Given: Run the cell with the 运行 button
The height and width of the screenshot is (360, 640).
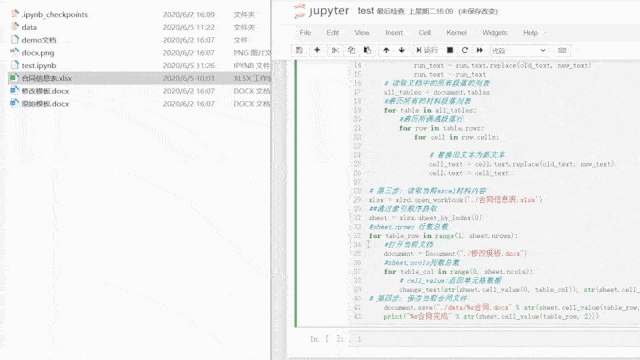Looking at the screenshot, I should [x=427, y=50].
